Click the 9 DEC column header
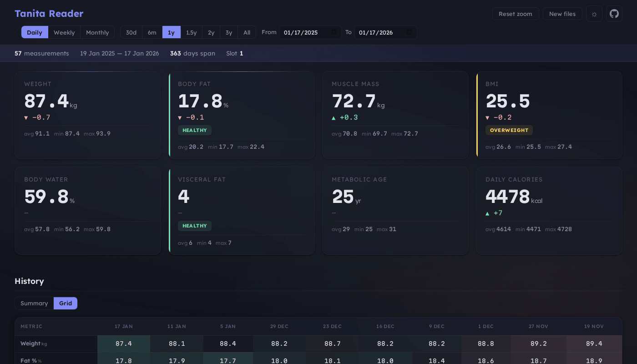Viewport: 637px width, 364px height. pyautogui.click(x=437, y=326)
